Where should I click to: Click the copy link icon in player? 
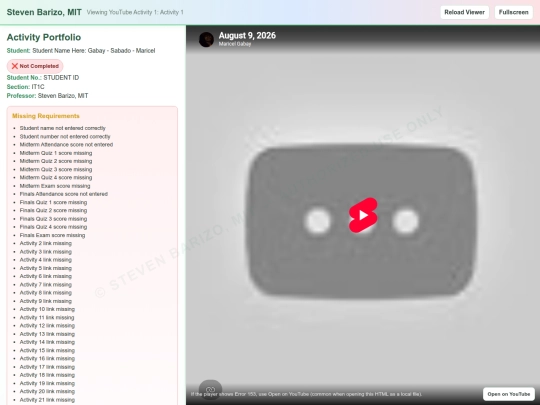tap(210, 390)
